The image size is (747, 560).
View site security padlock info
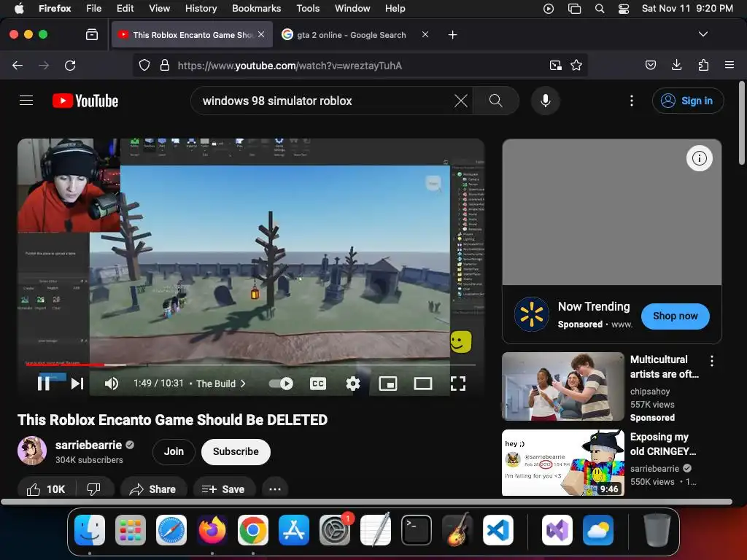(165, 65)
